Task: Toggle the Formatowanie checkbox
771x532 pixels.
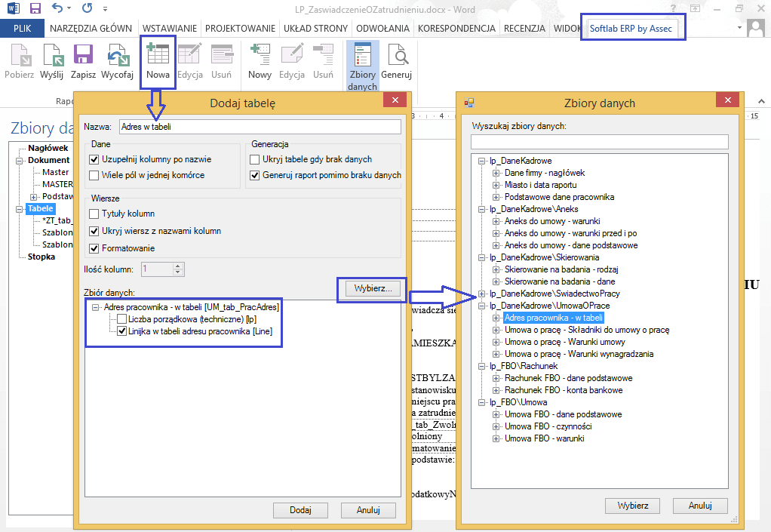Action: pos(94,248)
